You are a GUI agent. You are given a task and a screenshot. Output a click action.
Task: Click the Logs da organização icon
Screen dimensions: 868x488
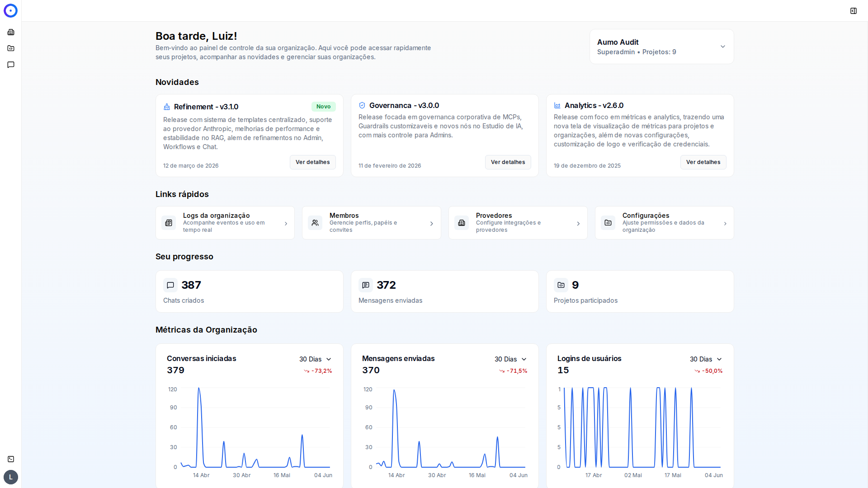(x=169, y=223)
